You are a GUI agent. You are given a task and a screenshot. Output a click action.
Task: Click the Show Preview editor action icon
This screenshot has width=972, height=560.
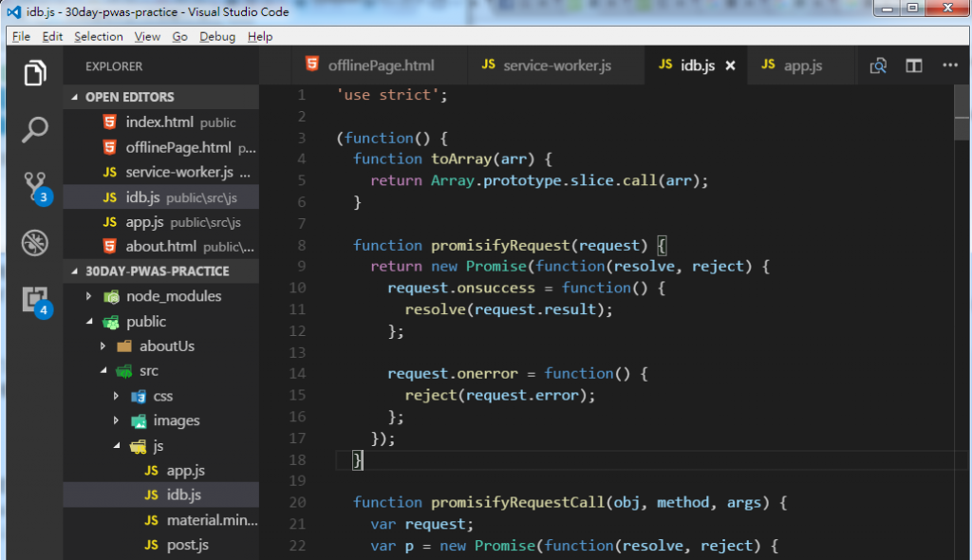click(x=878, y=65)
